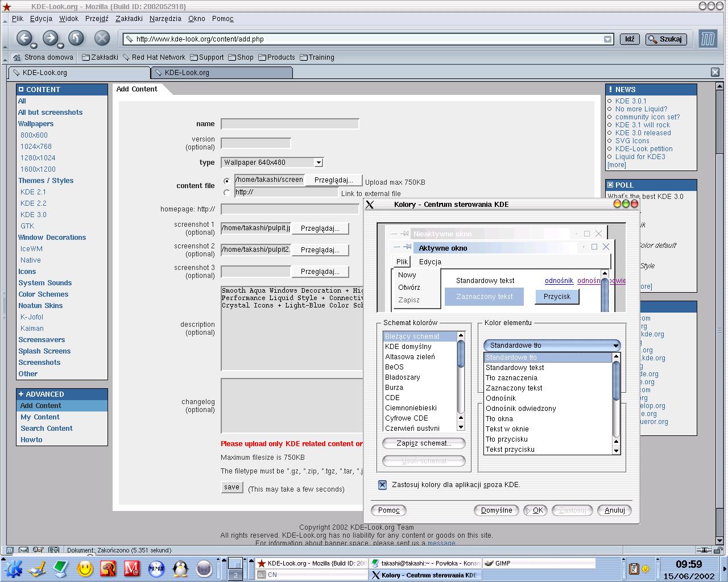The image size is (728, 582).
Task: Open the Back button history dropdown arrow
Action: [x=34, y=45]
